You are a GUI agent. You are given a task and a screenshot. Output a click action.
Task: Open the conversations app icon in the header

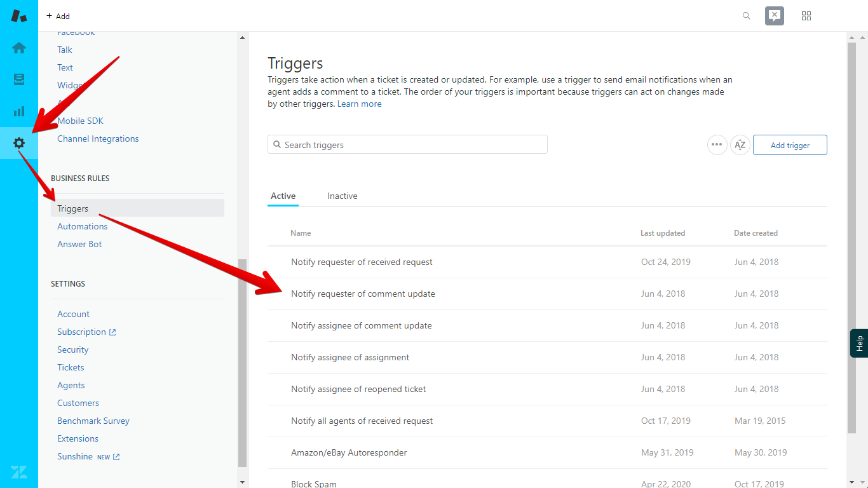(774, 15)
